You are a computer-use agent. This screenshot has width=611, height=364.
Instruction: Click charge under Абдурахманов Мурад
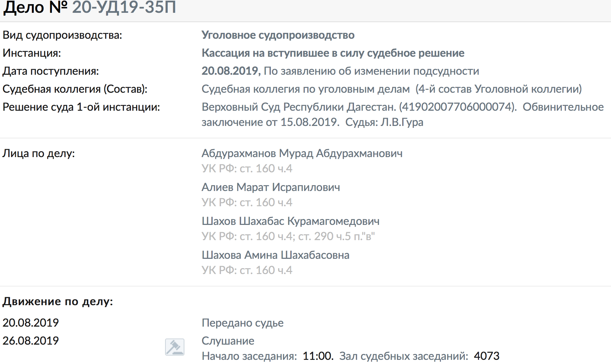coord(247,169)
